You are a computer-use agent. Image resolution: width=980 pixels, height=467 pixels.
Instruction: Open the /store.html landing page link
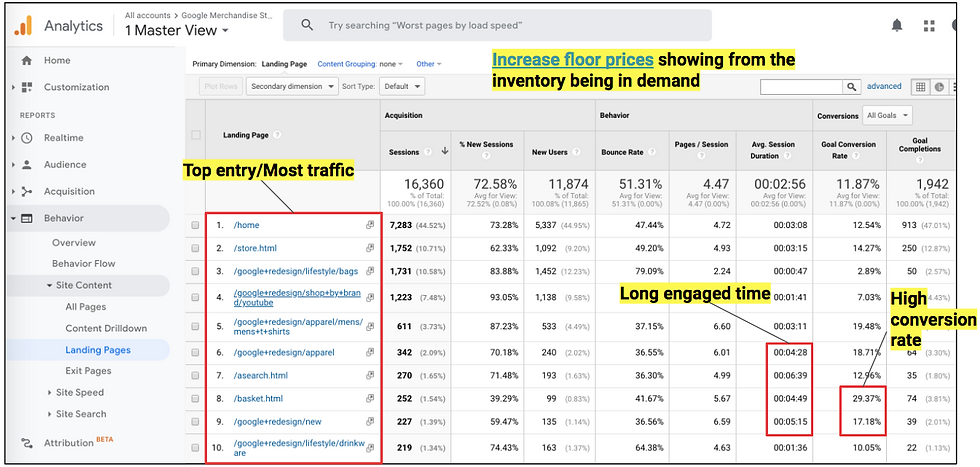pos(255,248)
